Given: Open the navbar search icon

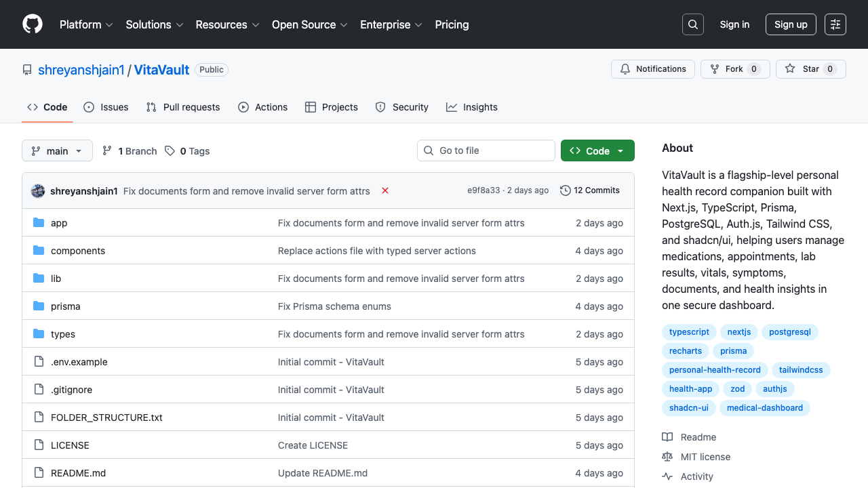Looking at the screenshot, I should pos(692,24).
